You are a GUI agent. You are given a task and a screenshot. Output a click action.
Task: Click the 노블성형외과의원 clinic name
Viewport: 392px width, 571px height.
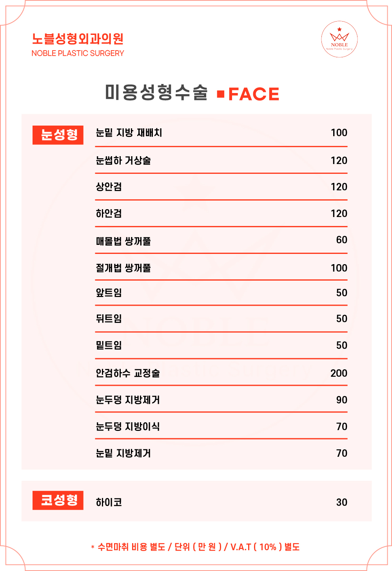click(78, 39)
